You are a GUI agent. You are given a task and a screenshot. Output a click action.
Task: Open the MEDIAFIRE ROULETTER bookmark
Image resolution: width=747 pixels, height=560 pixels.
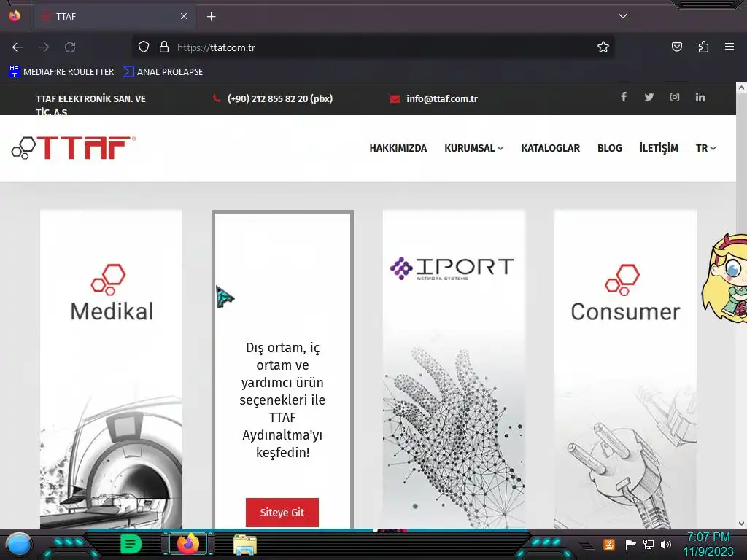(61, 72)
